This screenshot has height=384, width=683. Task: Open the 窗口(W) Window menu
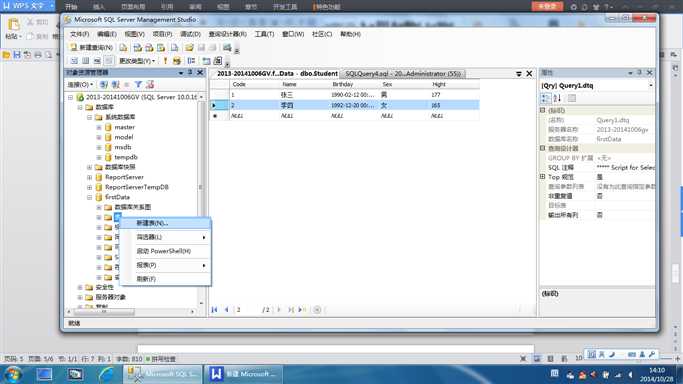(293, 34)
